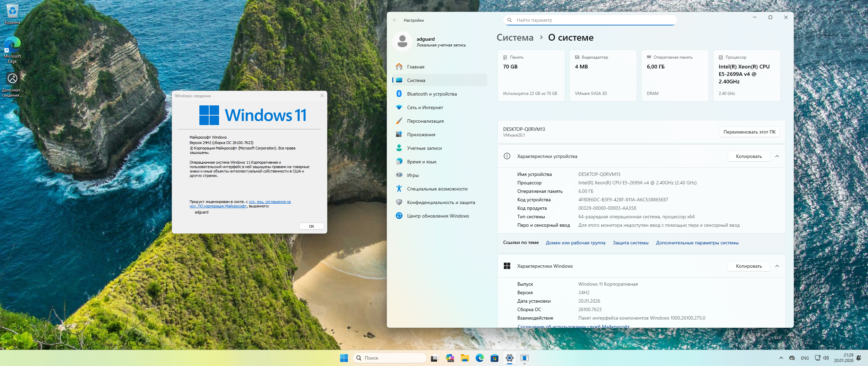Copy device specifications with Копировать

pos(749,156)
